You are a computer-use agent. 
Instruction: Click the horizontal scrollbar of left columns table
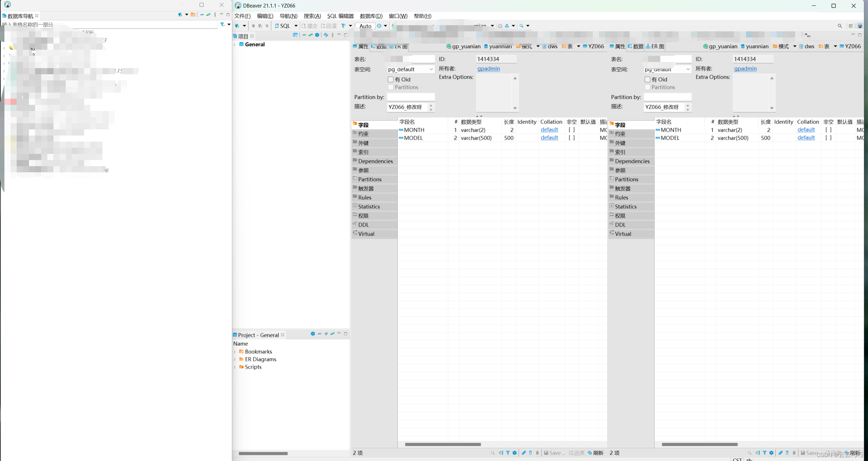(443, 444)
